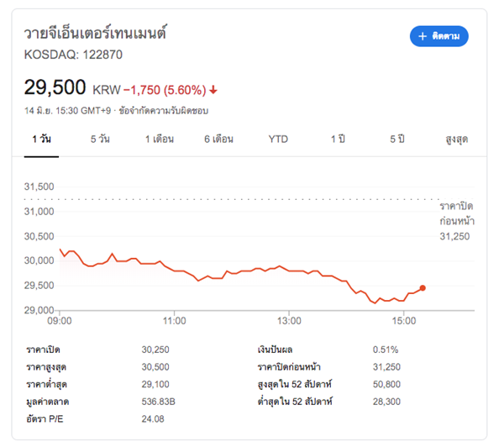504x447 pixels.
Task: Select the 5 ปี tab
Action: (x=397, y=139)
